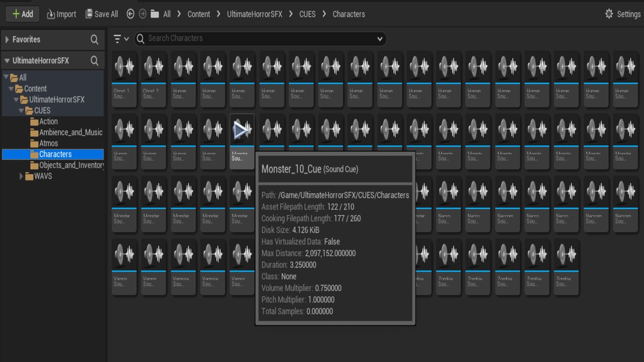Open the Content Browser Settings
This screenshot has height=362, width=644.
click(x=623, y=14)
